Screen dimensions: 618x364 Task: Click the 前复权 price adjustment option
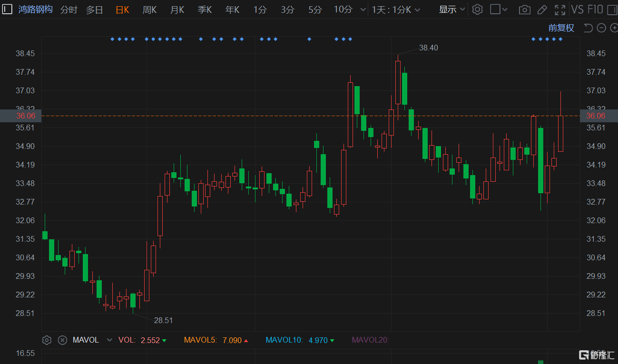[561, 28]
